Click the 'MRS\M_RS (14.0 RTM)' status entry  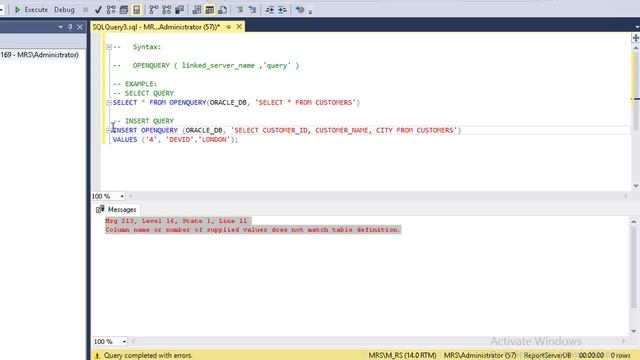402,356
